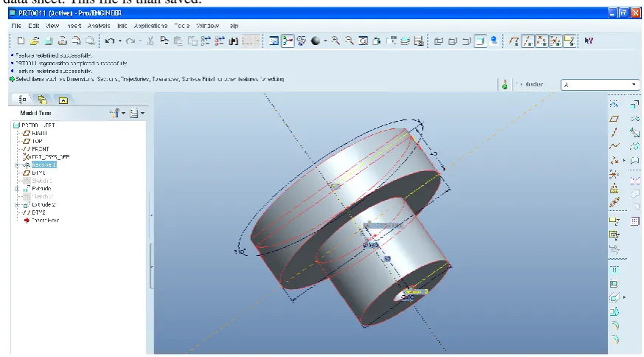Toggle annotation display button

point(569,41)
